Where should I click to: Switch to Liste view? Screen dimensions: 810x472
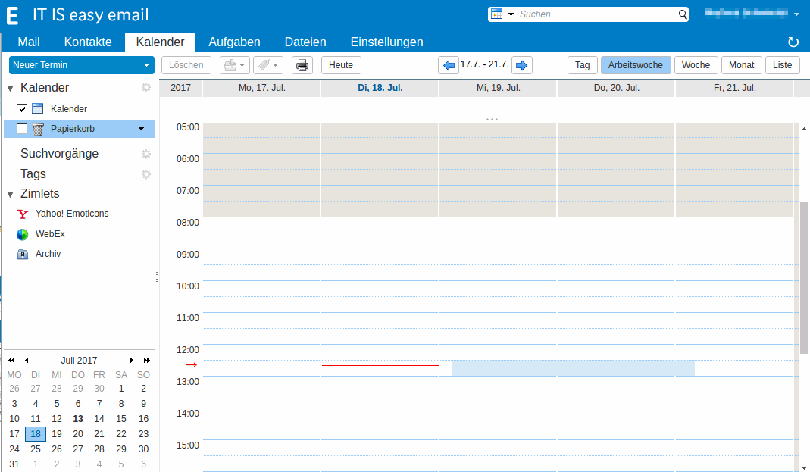[x=782, y=65]
